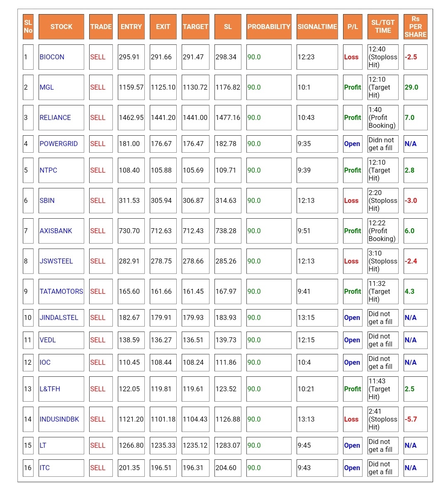Open the JINDALSTEL stock link
Screen dimensions: 448x483
click(x=59, y=317)
